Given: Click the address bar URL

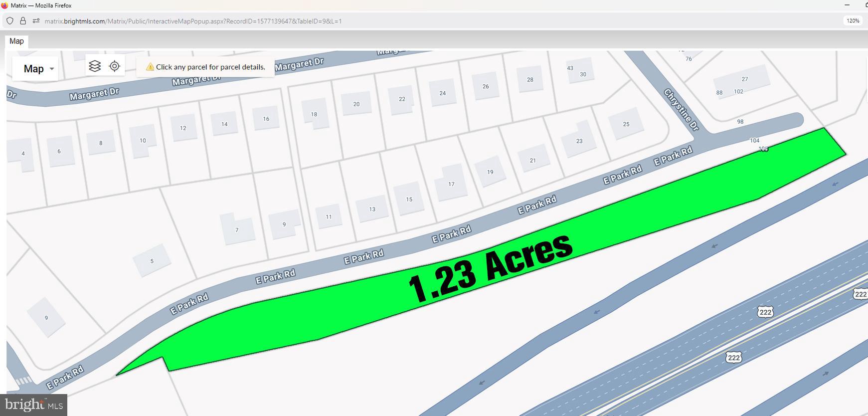Looking at the screenshot, I should [x=193, y=21].
